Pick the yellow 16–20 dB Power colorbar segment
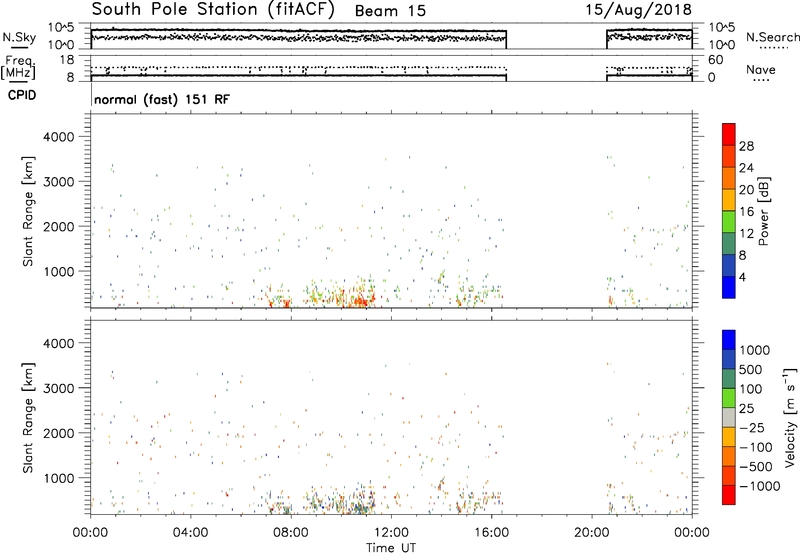Image resolution: width=800 pixels, height=554 pixels. pyautogui.click(x=729, y=199)
